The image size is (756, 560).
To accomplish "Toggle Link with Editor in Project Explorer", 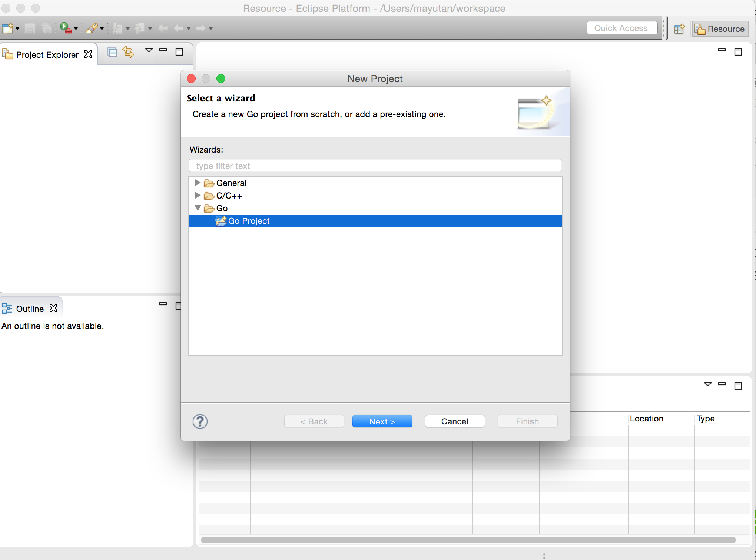I will [x=128, y=52].
